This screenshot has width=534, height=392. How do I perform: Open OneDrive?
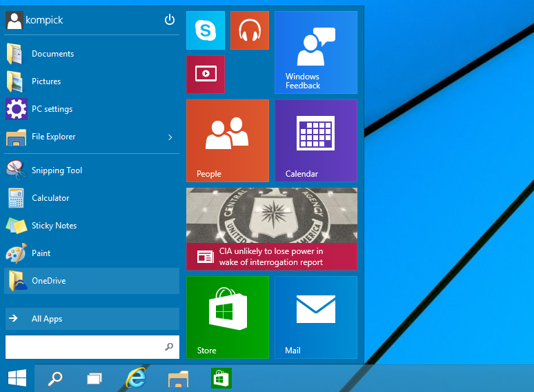click(92, 281)
